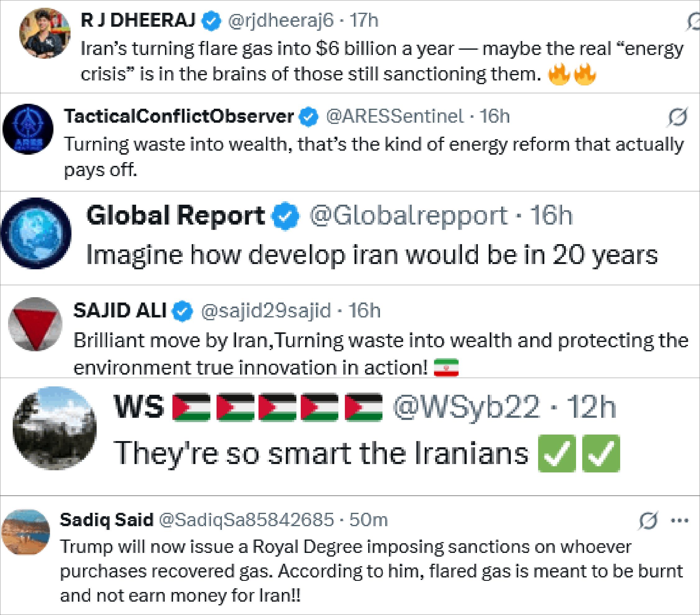Open Global Report's globe avatar
The image size is (700, 615).
coord(36,234)
